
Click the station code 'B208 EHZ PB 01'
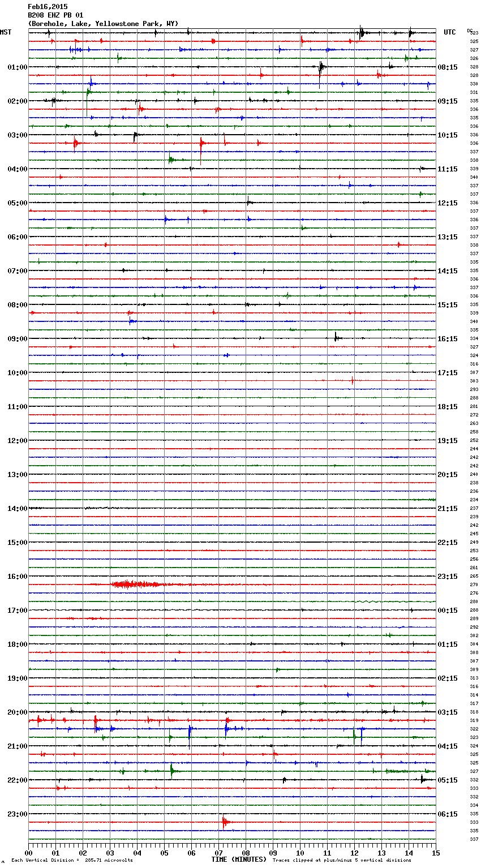click(x=55, y=15)
